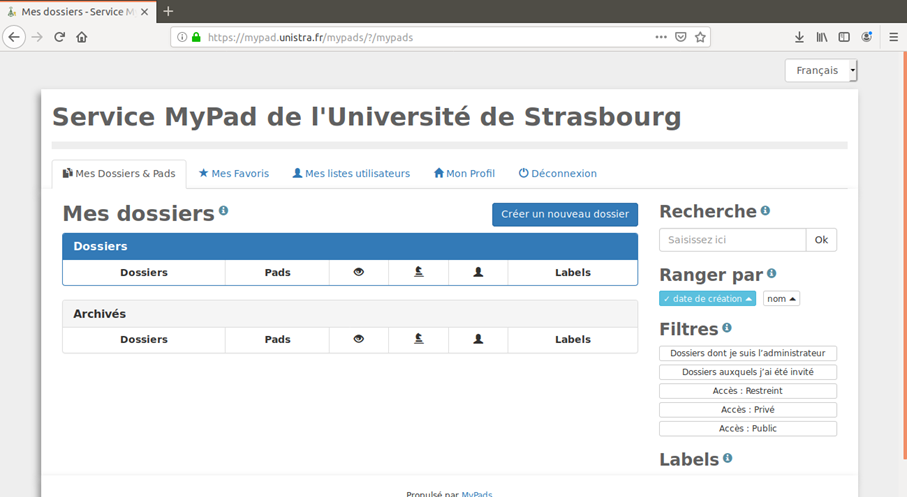Open Firefox downloads arrow icon
The height and width of the screenshot is (497, 907).
pos(799,37)
